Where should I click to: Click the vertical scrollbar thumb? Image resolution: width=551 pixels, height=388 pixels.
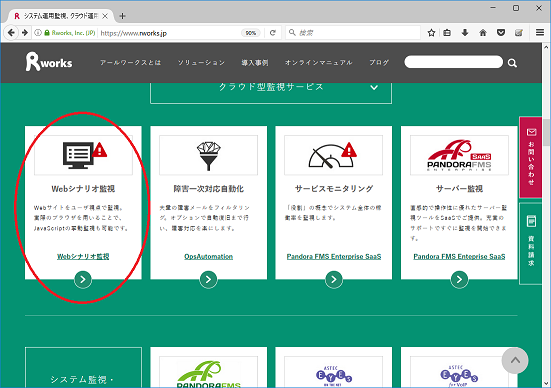(546, 132)
